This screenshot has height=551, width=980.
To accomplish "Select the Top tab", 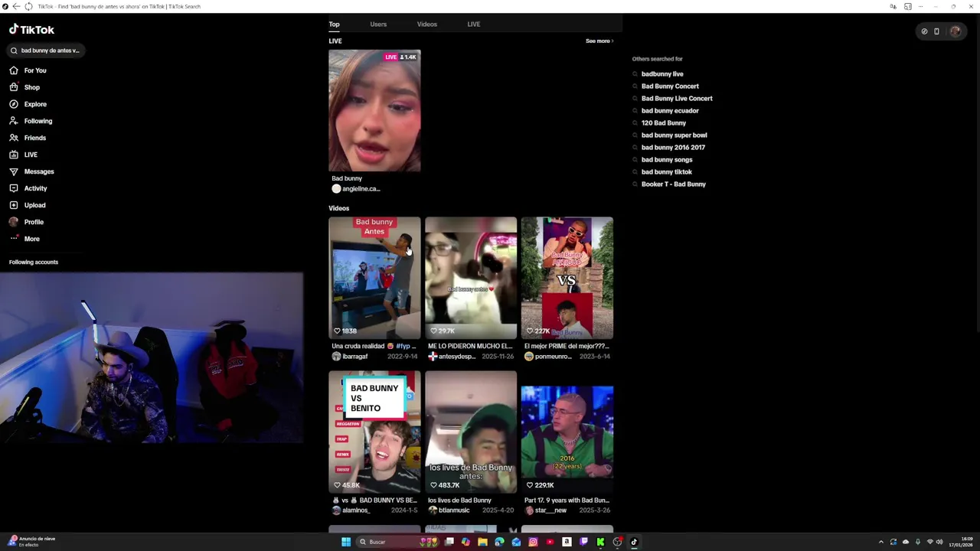I will pyautogui.click(x=334, y=24).
